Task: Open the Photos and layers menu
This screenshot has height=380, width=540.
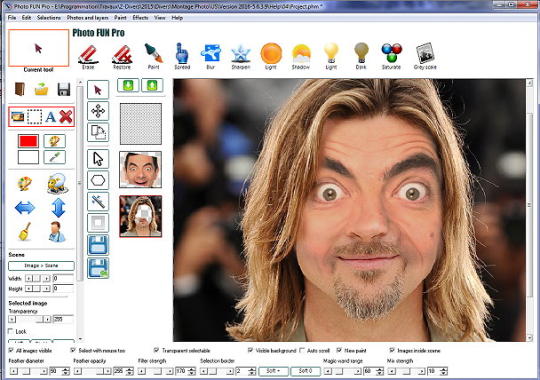Action: click(x=87, y=18)
